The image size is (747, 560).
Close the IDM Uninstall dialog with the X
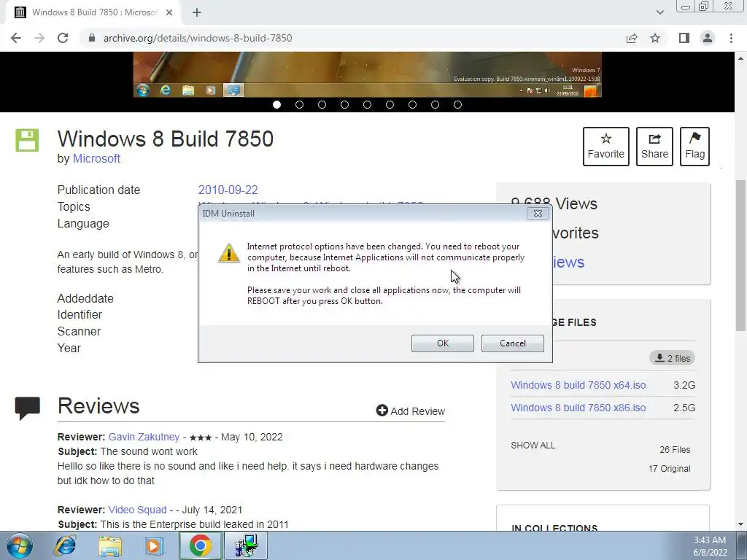(x=538, y=214)
